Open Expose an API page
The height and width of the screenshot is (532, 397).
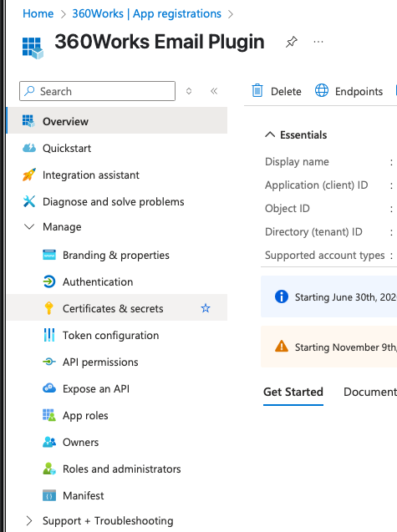[96, 388]
